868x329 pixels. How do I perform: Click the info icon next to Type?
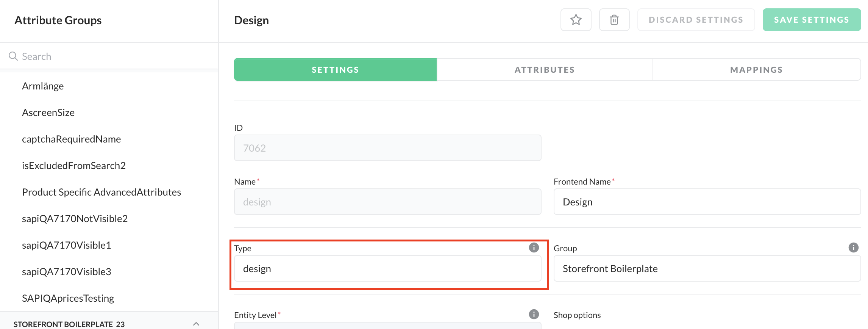point(534,248)
